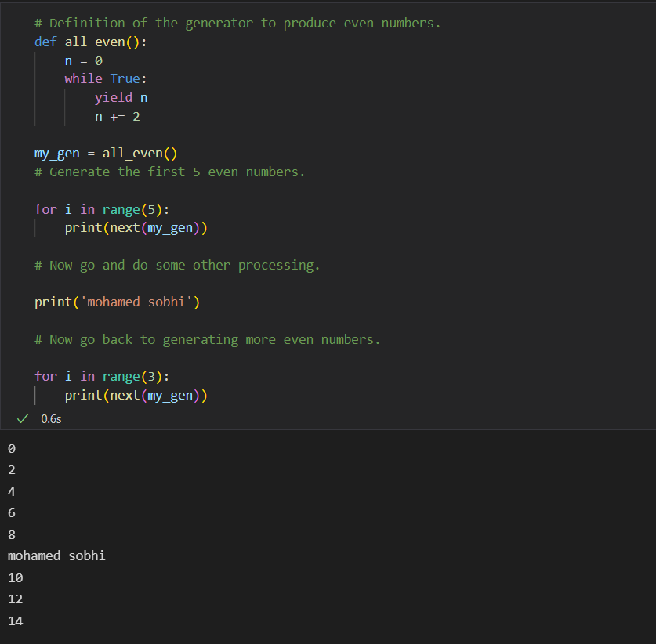This screenshot has height=644, width=656.
Task: Click the next(my_gen) call in first loop
Action: coord(154,227)
